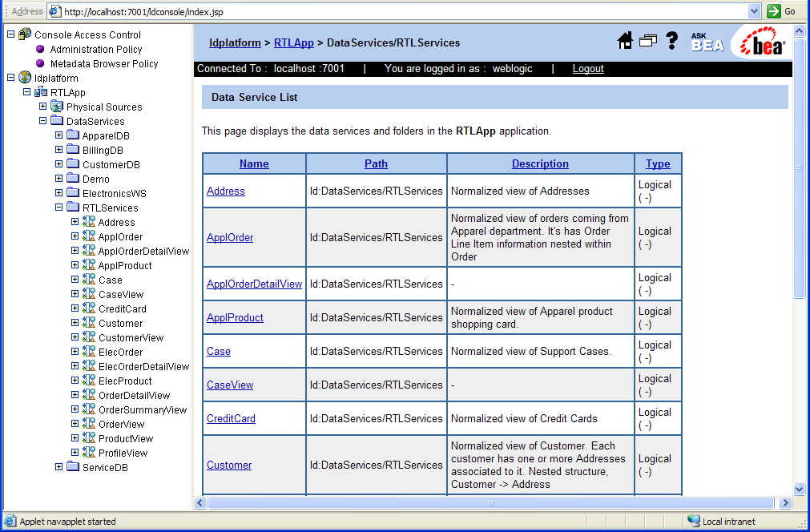
Task: Sort table by Type column header
Action: (x=658, y=163)
